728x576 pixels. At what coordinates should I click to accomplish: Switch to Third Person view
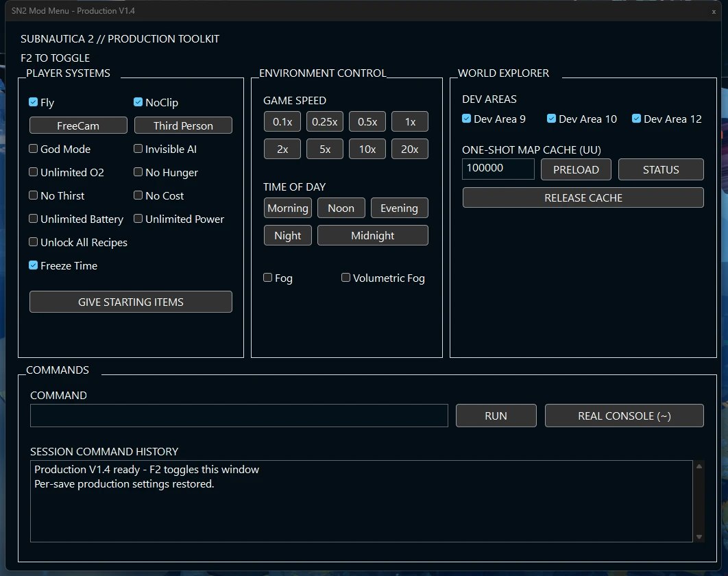click(183, 125)
